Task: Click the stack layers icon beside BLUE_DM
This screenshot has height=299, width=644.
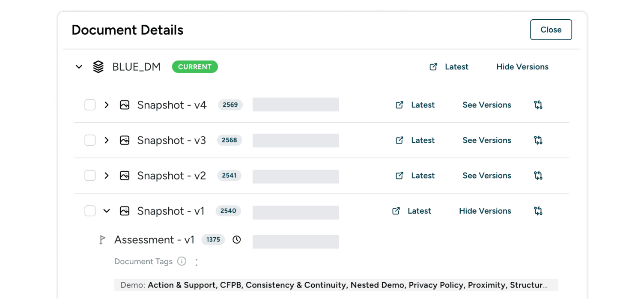Action: click(x=98, y=67)
